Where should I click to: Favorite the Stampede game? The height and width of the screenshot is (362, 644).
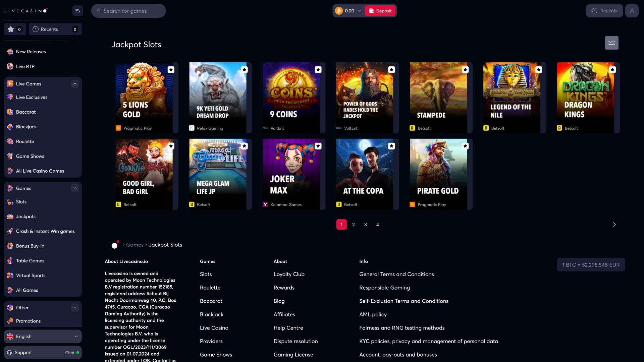tap(465, 70)
